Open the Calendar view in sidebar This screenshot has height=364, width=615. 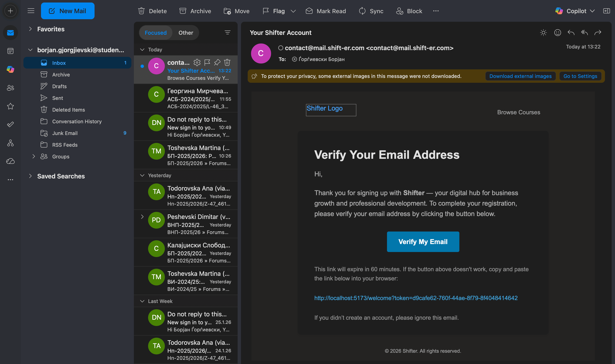click(10, 51)
